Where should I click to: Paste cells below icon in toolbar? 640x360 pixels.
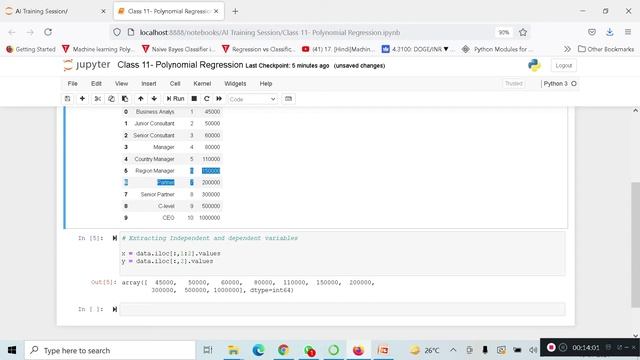125,99
